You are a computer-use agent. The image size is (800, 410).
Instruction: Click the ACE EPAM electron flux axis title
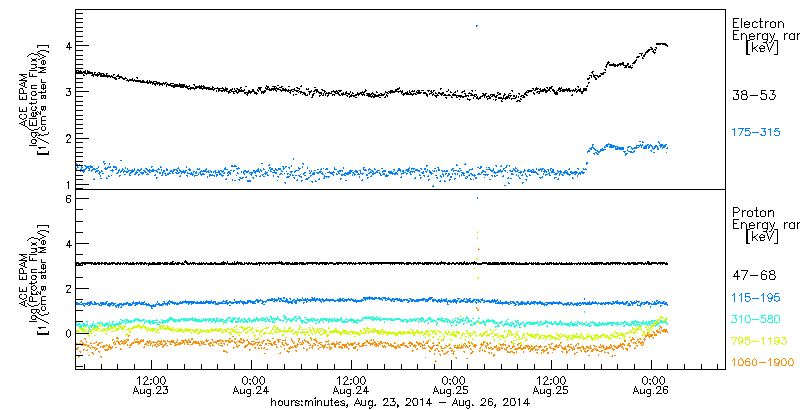point(34,100)
